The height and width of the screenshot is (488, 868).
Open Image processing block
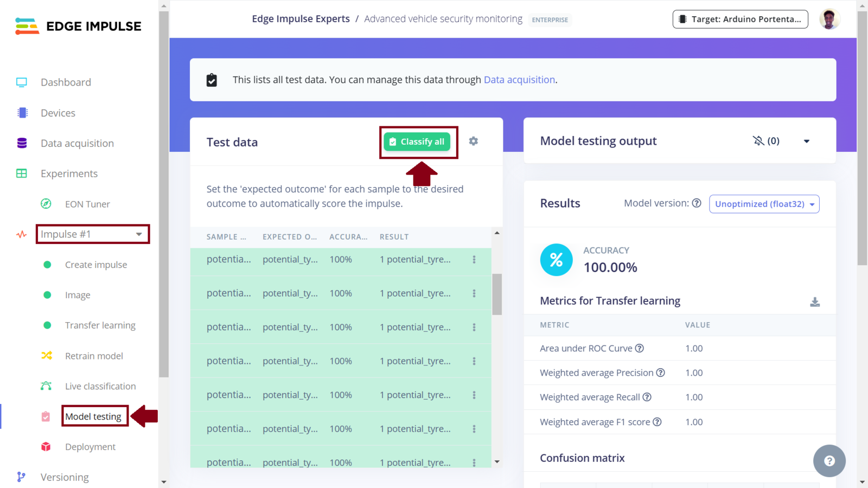click(x=78, y=295)
